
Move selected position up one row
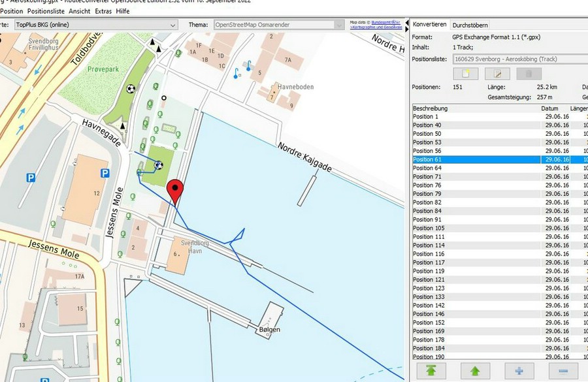point(475,371)
